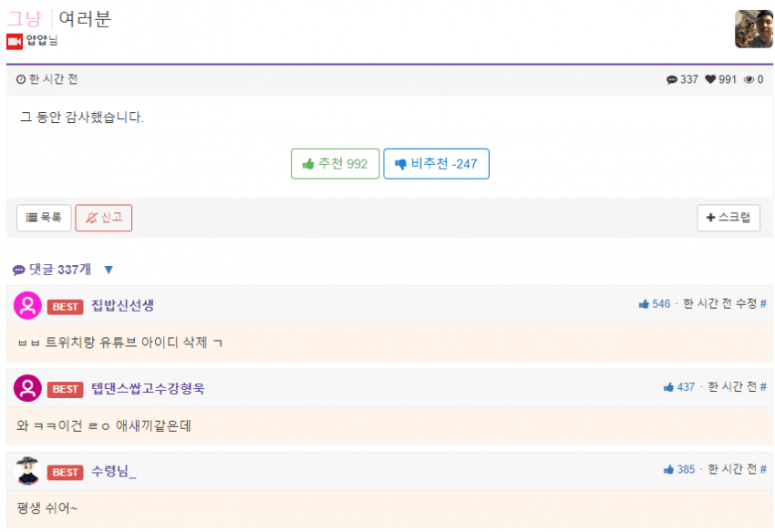Click the 목록 list button
Screen dimensions: 775x532
[x=43, y=218]
